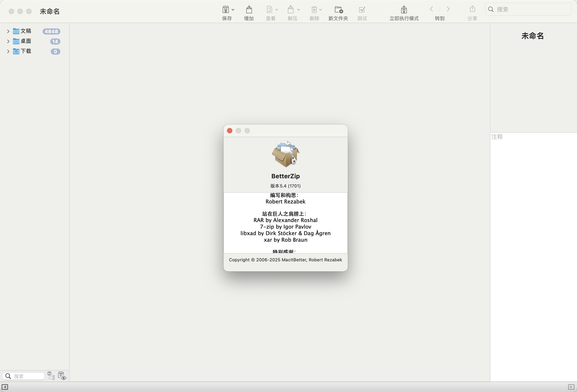
Task: Click the flat view icon near bottom search
Action: [x=51, y=375]
